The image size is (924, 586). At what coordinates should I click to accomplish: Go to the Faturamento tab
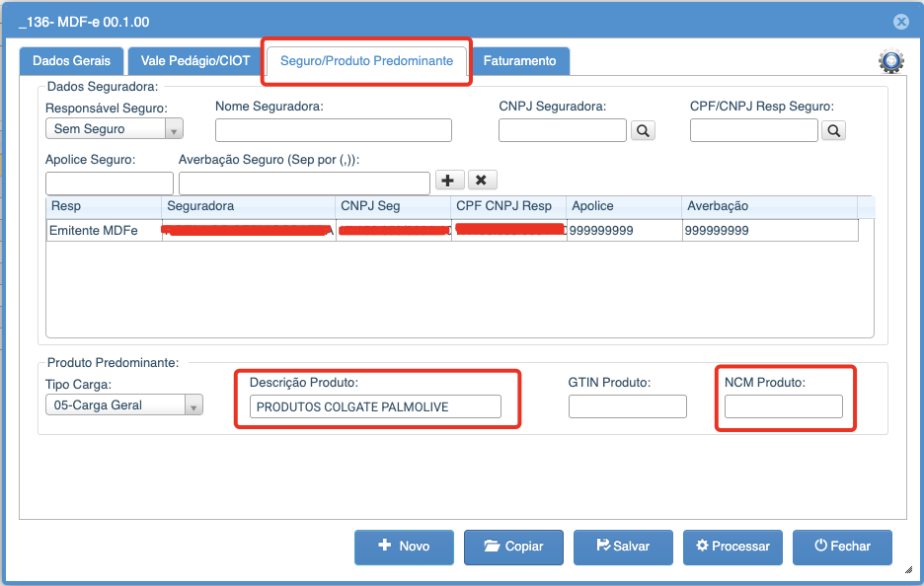(519, 61)
